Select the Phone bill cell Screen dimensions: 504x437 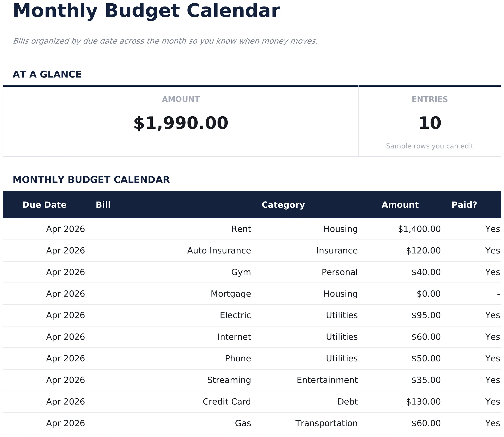pos(238,358)
